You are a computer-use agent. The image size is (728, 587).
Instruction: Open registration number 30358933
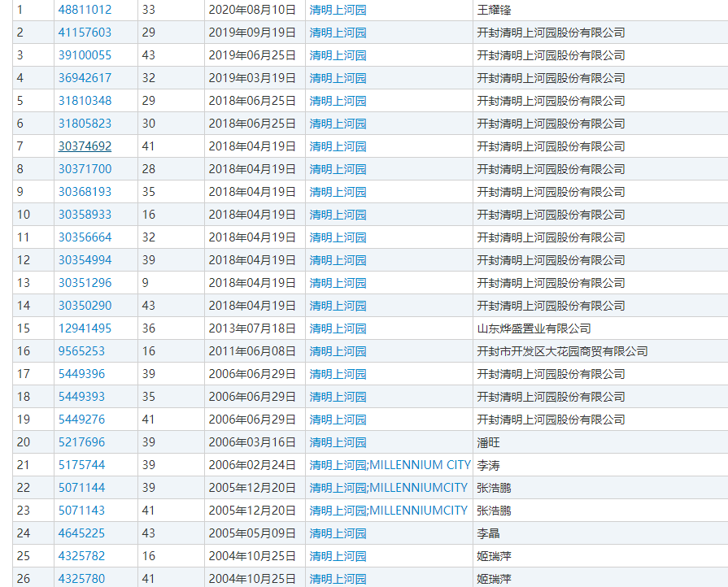click(x=85, y=215)
